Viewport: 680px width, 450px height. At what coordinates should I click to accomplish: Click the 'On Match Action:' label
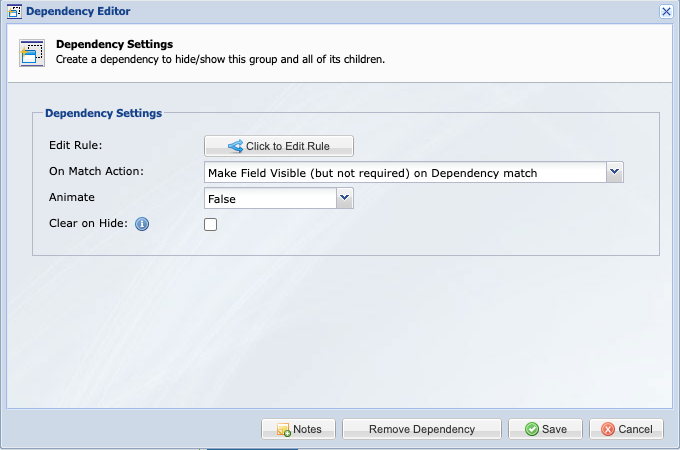point(96,171)
